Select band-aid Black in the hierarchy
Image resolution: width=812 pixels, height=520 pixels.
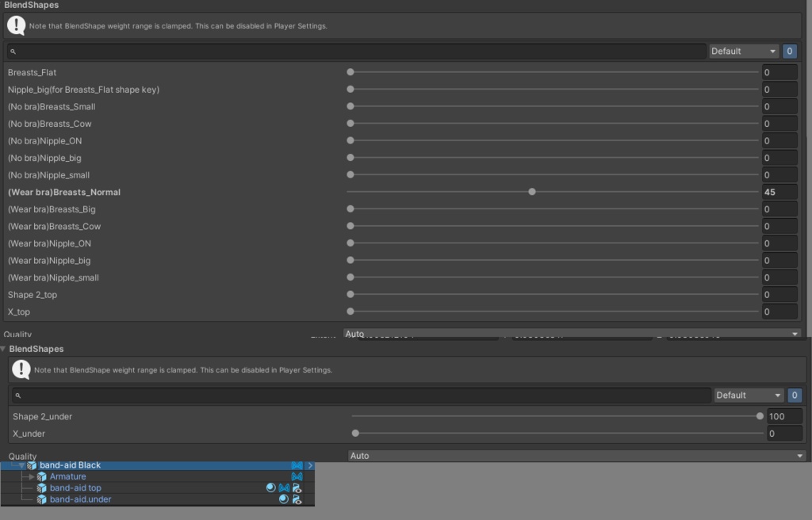(x=70, y=465)
